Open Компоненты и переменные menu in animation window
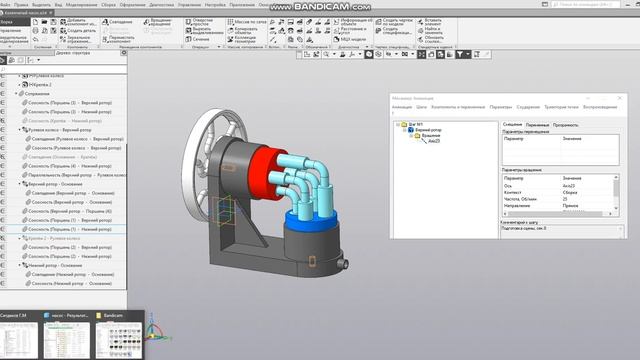Viewport: 640px width, 360px height. pos(458,107)
